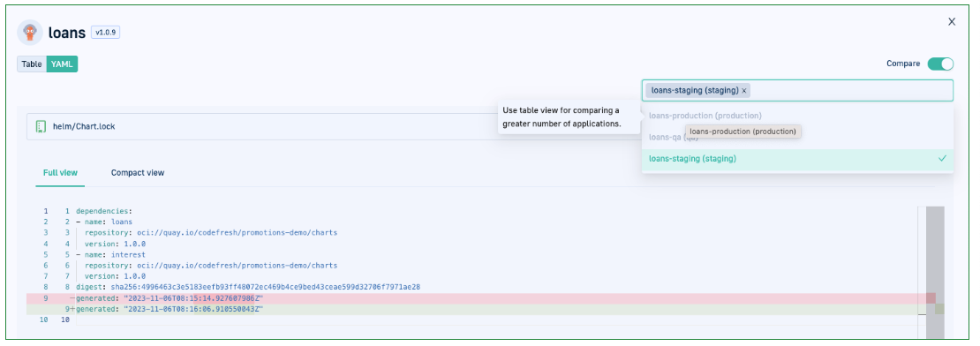Click the v1.0.9 version badge
The width and height of the screenshot is (980, 346).
tap(105, 32)
